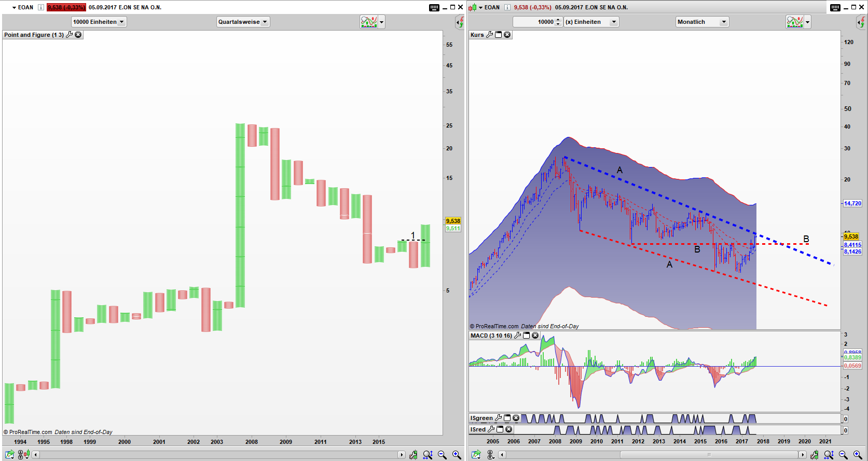Click the 14,720 price label on right axis
Screen dimensions: 868x461
pos(852,203)
